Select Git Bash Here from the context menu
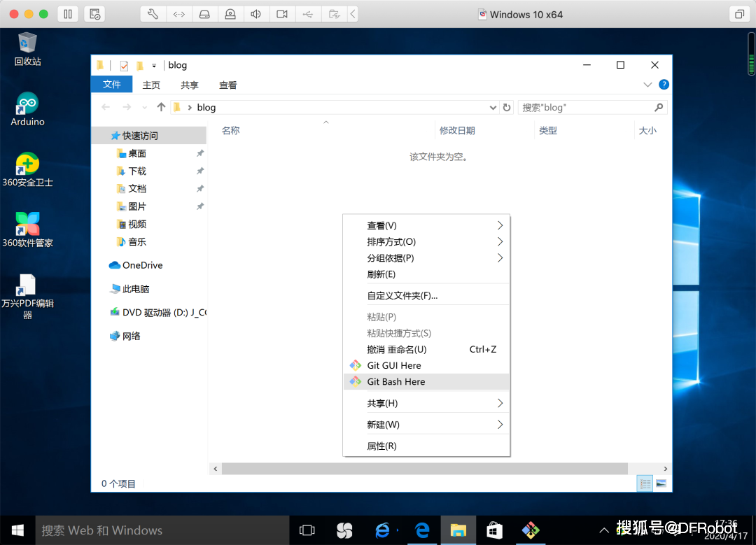 pyautogui.click(x=426, y=382)
